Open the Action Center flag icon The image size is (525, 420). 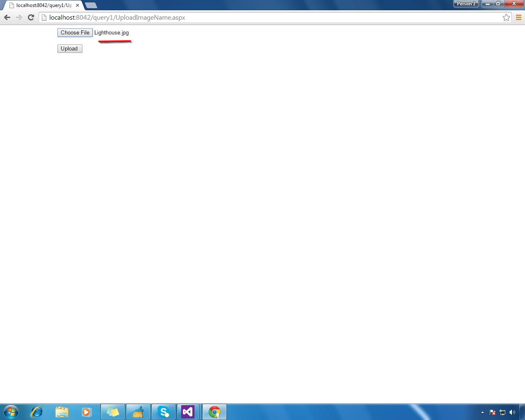pos(492,413)
